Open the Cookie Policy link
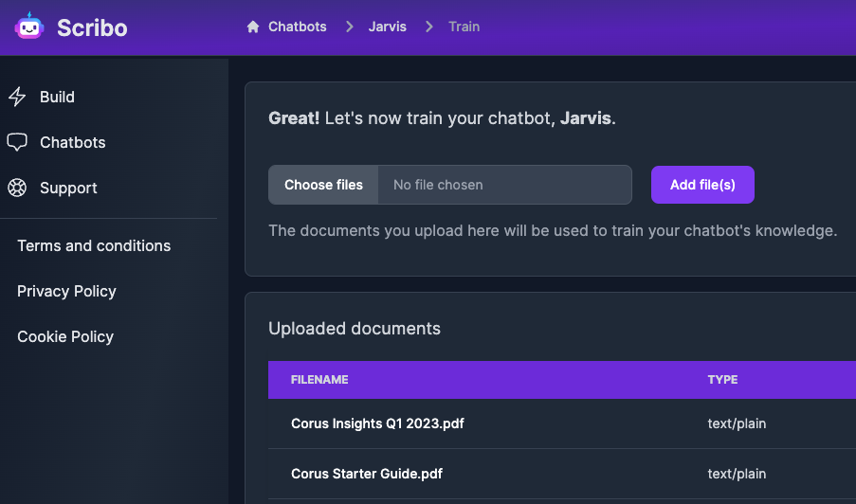Image resolution: width=856 pixels, height=504 pixels. pyautogui.click(x=65, y=336)
